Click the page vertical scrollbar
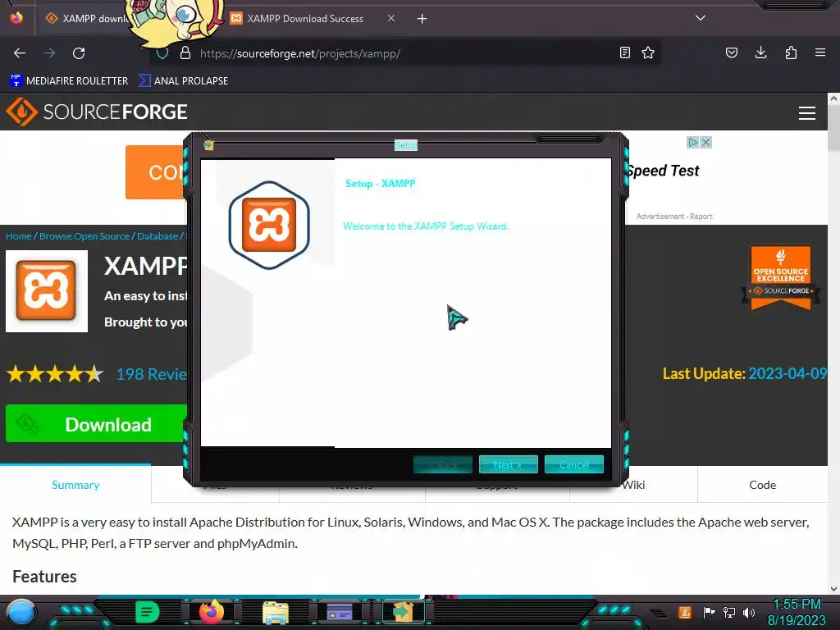This screenshot has height=630, width=840. [833, 126]
